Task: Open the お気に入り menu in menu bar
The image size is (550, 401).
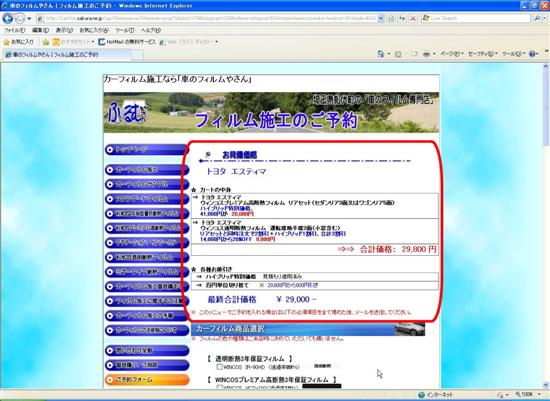Action: [x=94, y=30]
